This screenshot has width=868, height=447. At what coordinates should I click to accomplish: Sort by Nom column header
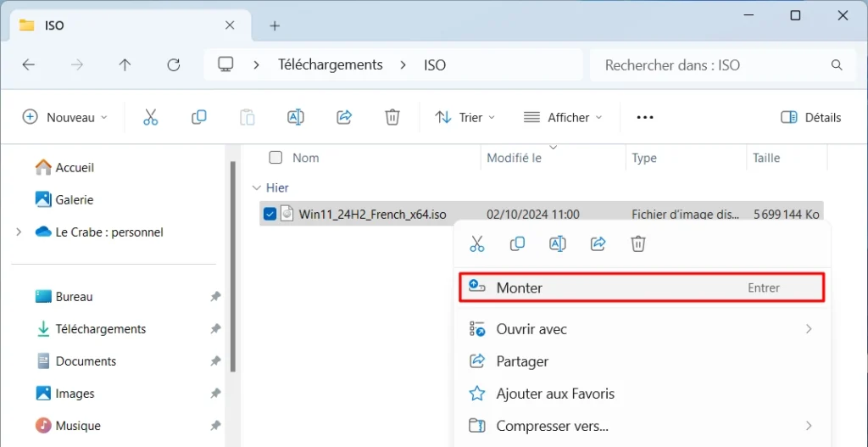pyautogui.click(x=306, y=158)
